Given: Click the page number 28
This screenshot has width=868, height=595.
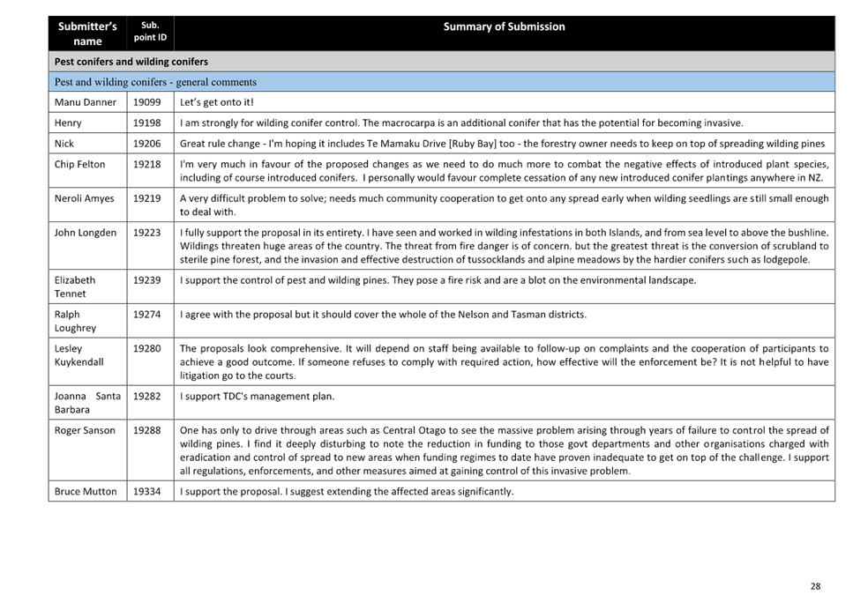Looking at the screenshot, I should tap(815, 586).
